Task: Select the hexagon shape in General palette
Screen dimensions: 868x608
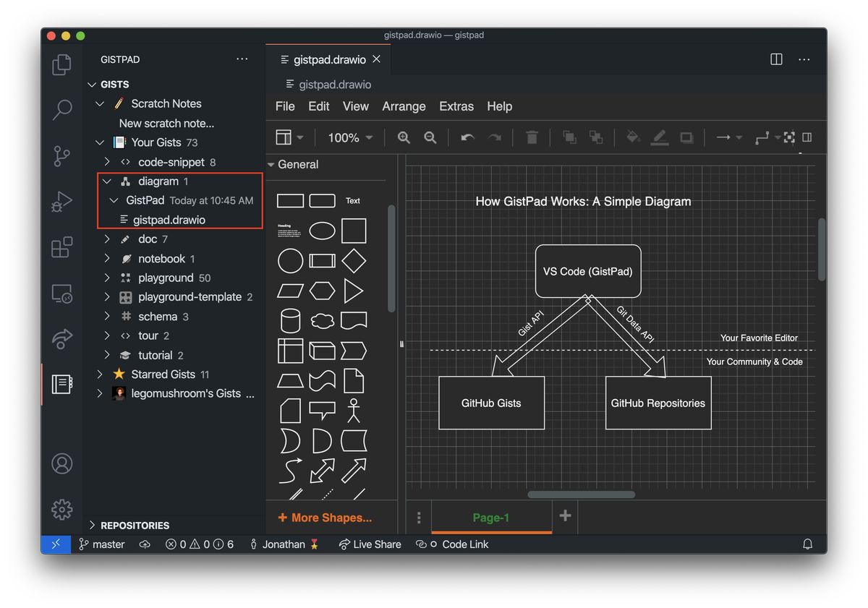Action: pyautogui.click(x=322, y=291)
